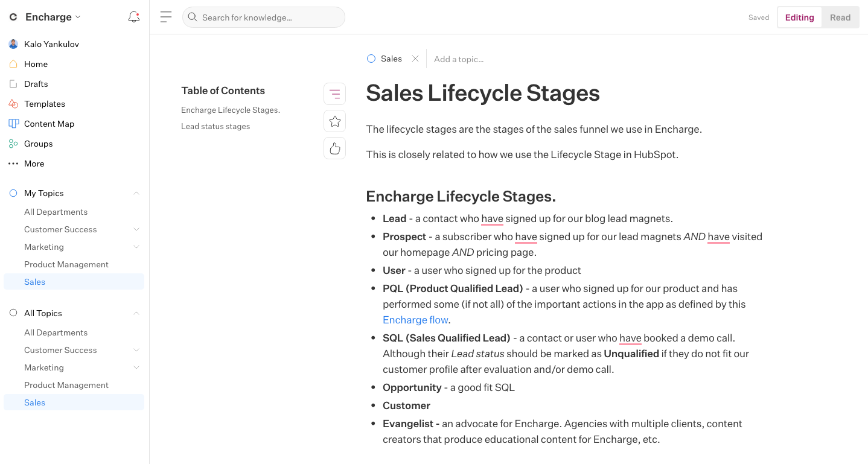Remove the Sales topic tag
Viewport: 868px width, 464px height.
[415, 59]
